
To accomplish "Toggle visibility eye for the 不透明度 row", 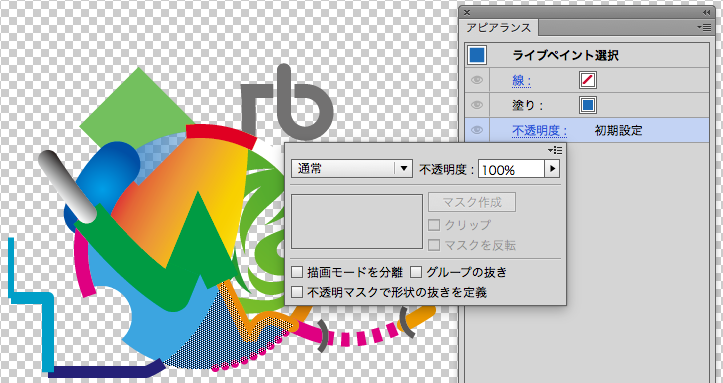I will click(x=477, y=130).
